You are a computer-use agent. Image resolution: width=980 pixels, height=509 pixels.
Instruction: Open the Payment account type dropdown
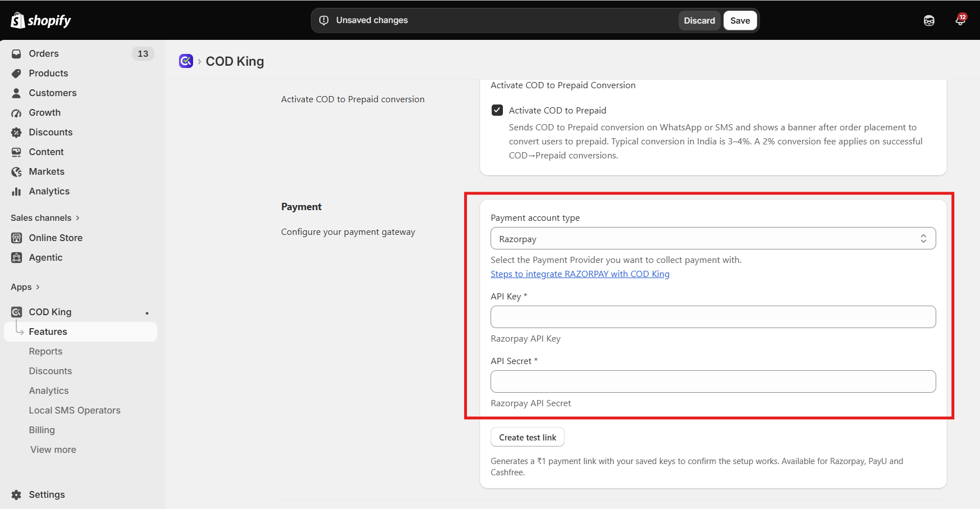click(x=713, y=238)
